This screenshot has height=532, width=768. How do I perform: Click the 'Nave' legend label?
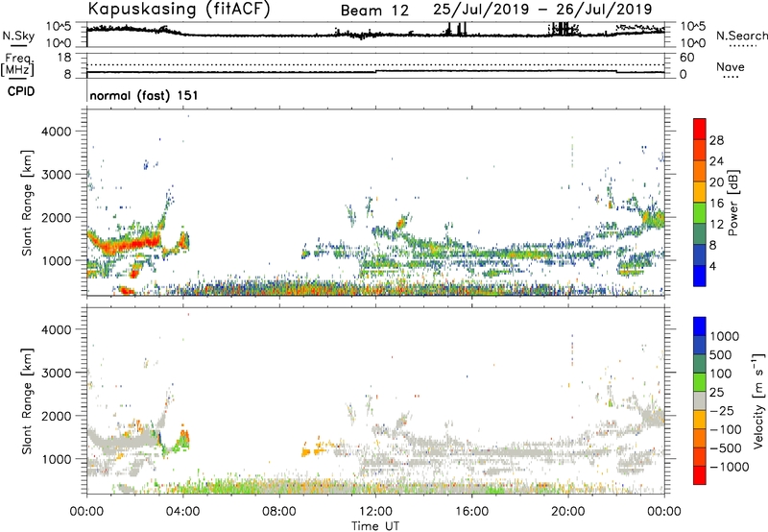pyautogui.click(x=731, y=67)
